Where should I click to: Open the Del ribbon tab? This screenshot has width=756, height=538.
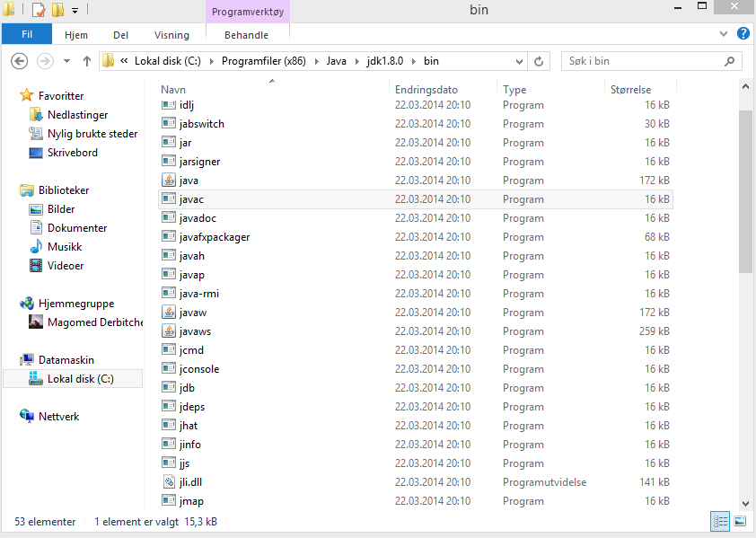[x=120, y=35]
